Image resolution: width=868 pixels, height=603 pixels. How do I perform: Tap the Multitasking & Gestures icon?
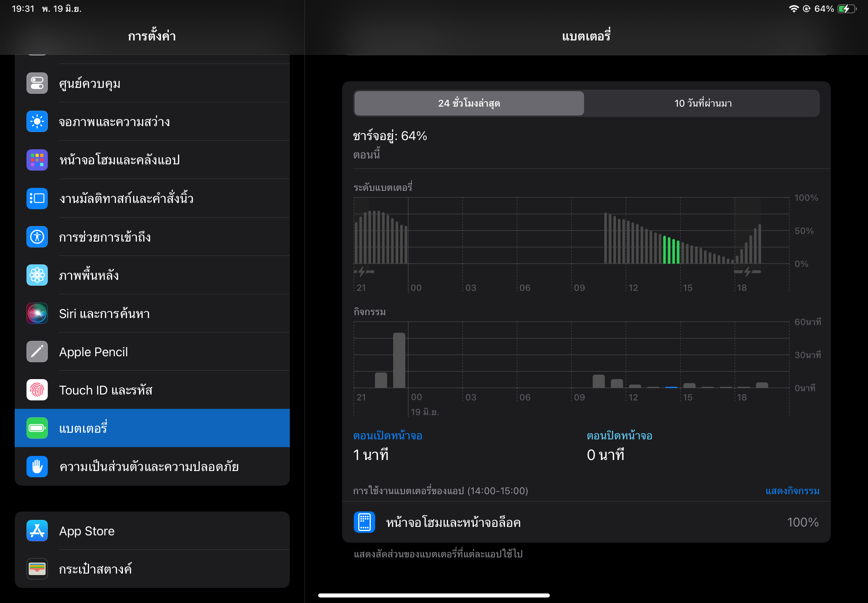click(37, 198)
